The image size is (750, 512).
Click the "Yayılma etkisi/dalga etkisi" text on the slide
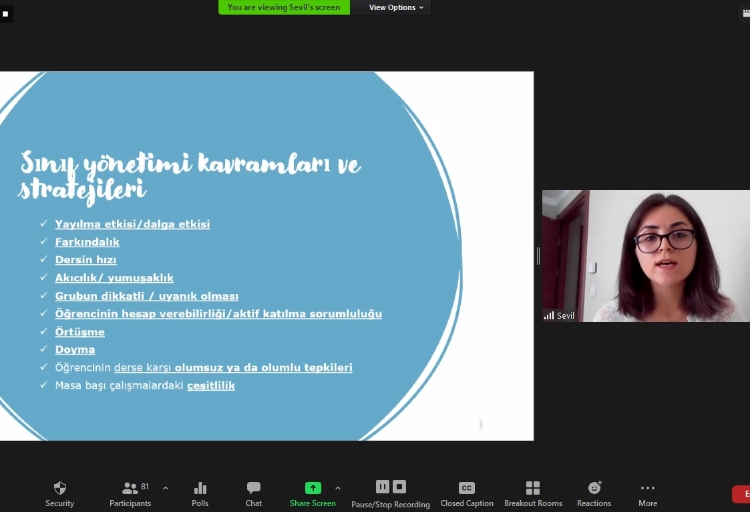pos(132,224)
